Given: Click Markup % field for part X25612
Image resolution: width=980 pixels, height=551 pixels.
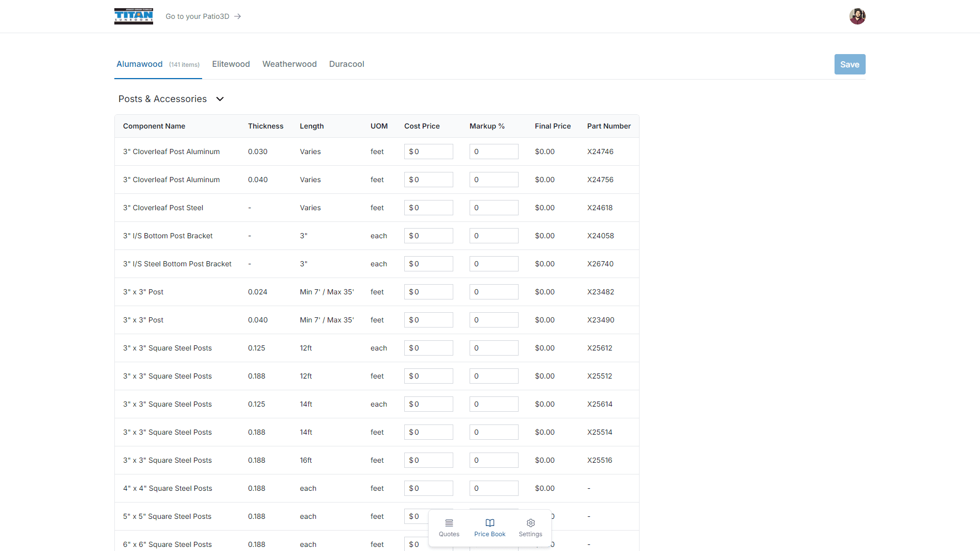Looking at the screenshot, I should point(494,348).
